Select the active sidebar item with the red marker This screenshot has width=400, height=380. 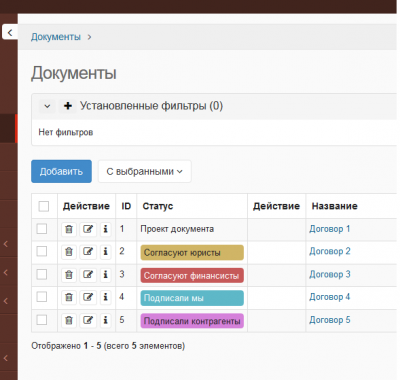coord(9,129)
